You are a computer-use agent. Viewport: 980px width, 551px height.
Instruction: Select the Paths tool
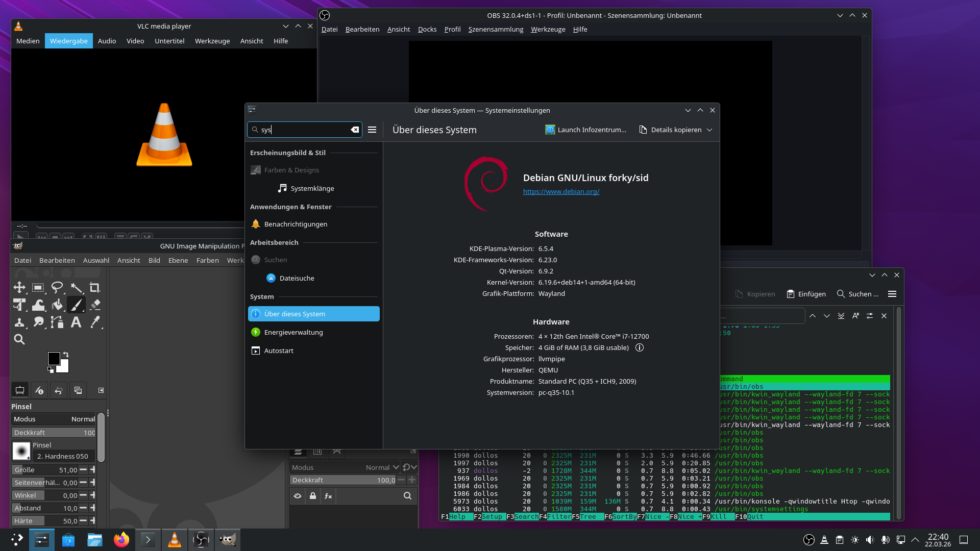point(57,322)
